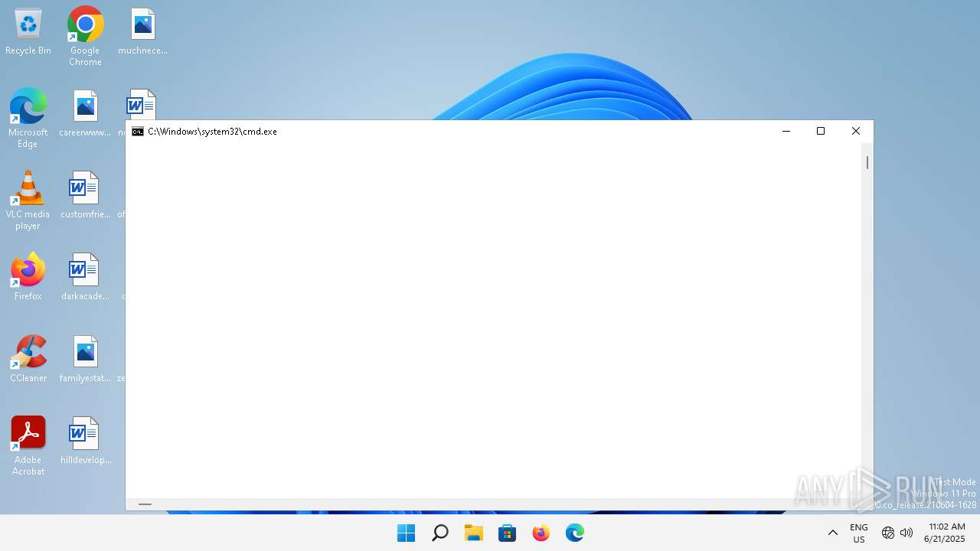Click the cmd.exe vertical scrollbar thumb
Screen dimensions: 980x551
867,162
